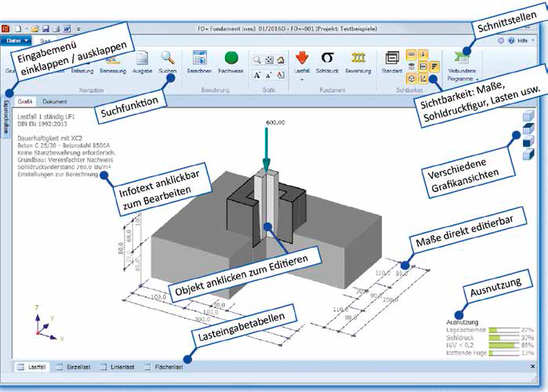Toggle the 3D-box visibility icon in Sichtbarkeit
Viewport: 548px width, 392px height.
click(x=412, y=78)
